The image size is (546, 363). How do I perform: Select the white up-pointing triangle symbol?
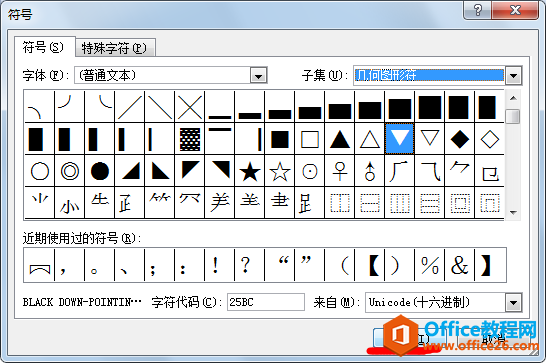coord(369,139)
